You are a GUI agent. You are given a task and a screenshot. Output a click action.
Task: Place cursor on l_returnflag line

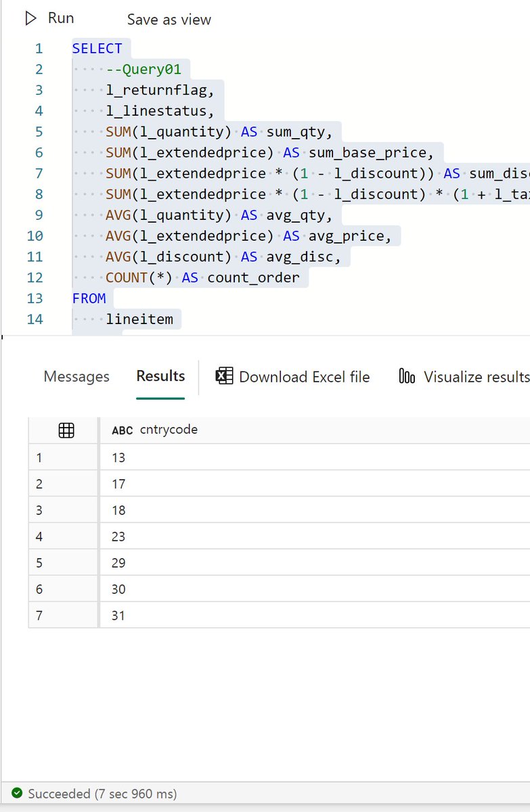pos(160,90)
